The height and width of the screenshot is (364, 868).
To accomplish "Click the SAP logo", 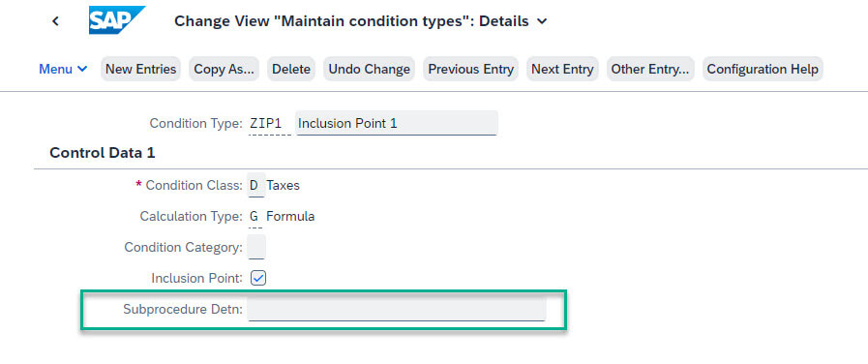I will (117, 20).
